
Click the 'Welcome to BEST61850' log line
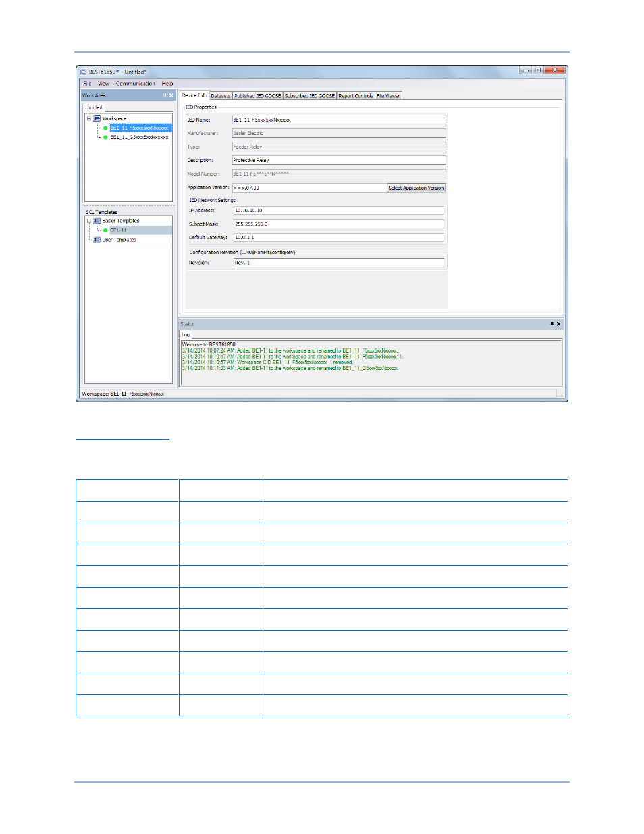[x=209, y=344]
